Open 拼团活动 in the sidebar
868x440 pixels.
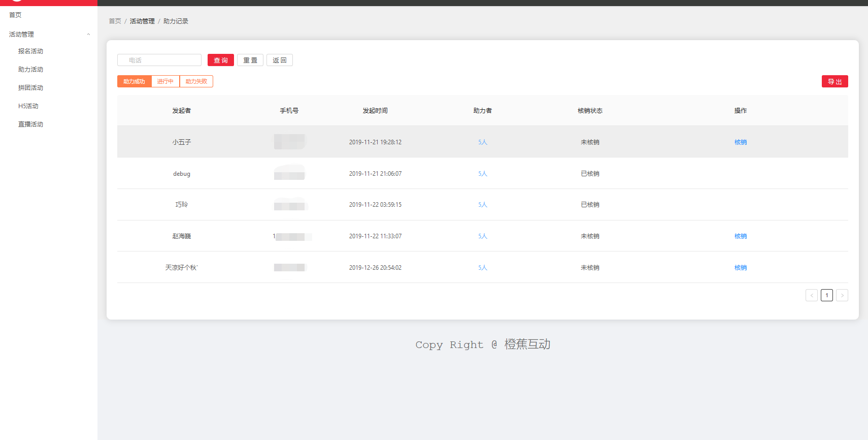tap(30, 88)
